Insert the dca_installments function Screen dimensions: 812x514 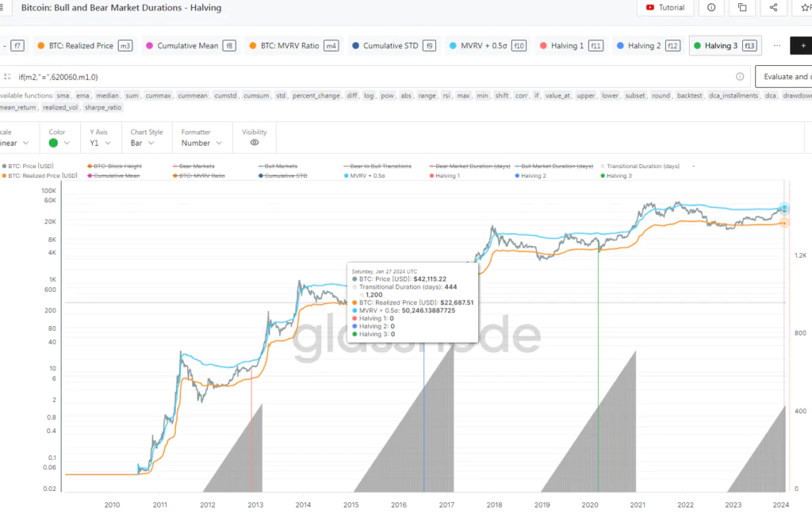[x=733, y=96]
